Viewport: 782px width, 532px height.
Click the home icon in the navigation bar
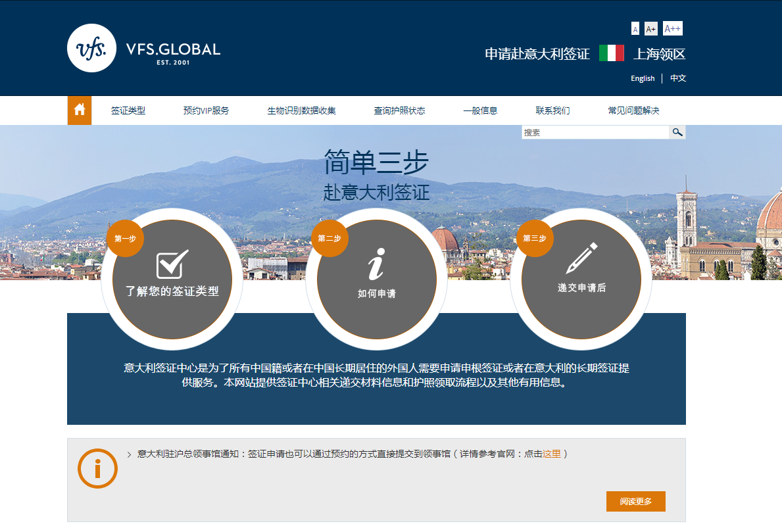click(79, 110)
